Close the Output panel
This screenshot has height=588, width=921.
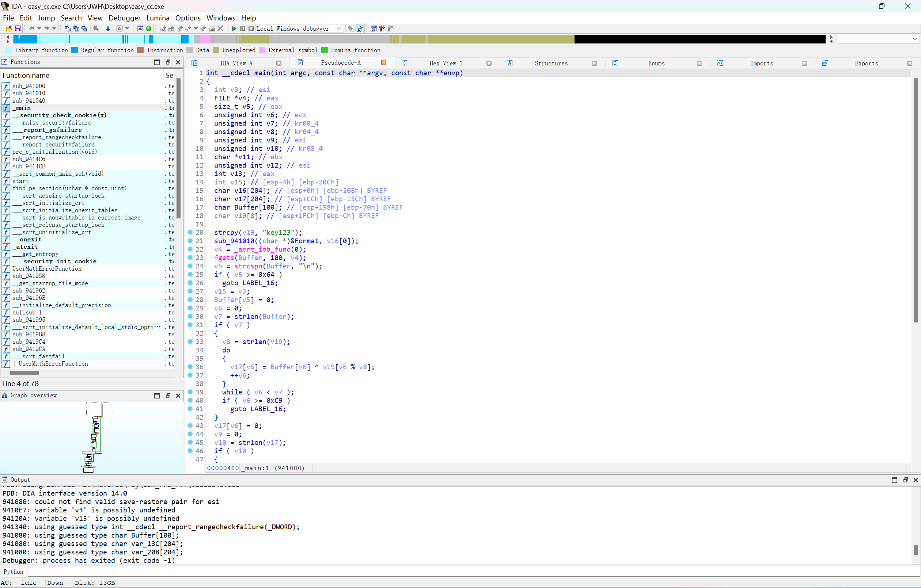[915, 480]
